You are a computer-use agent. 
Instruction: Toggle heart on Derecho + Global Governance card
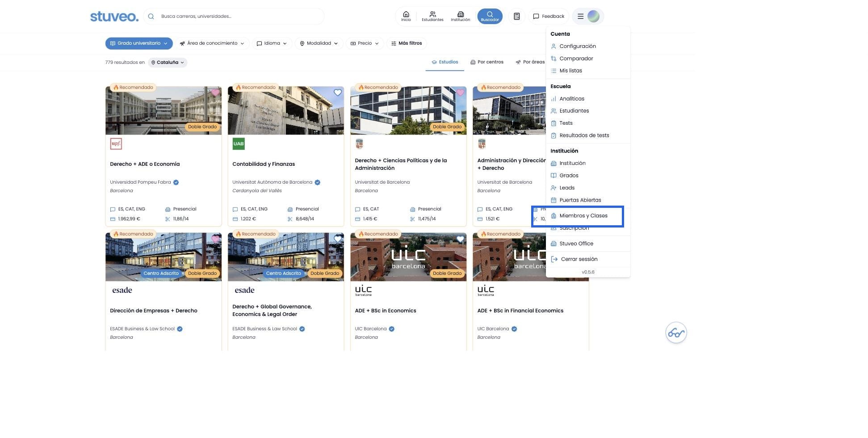tap(338, 239)
